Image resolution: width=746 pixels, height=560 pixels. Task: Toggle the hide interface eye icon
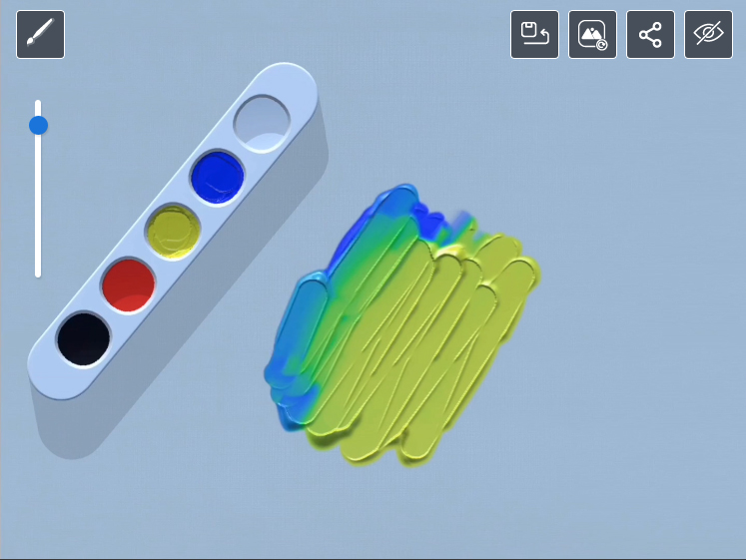tap(708, 35)
